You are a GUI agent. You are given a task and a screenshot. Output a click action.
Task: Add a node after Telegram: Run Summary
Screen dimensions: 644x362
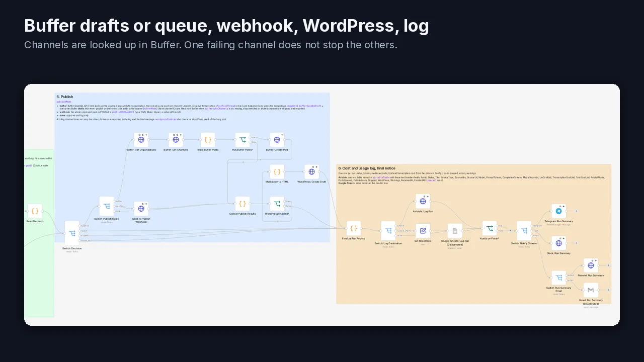pyautogui.click(x=577, y=211)
